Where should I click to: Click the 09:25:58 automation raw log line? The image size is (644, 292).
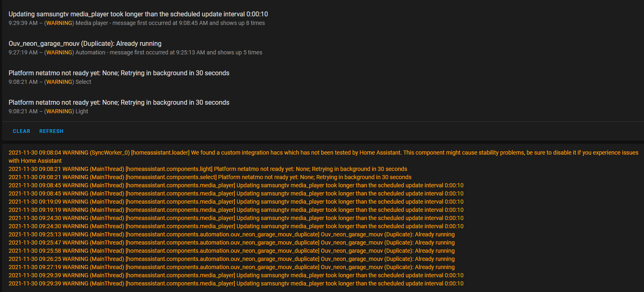(231, 251)
